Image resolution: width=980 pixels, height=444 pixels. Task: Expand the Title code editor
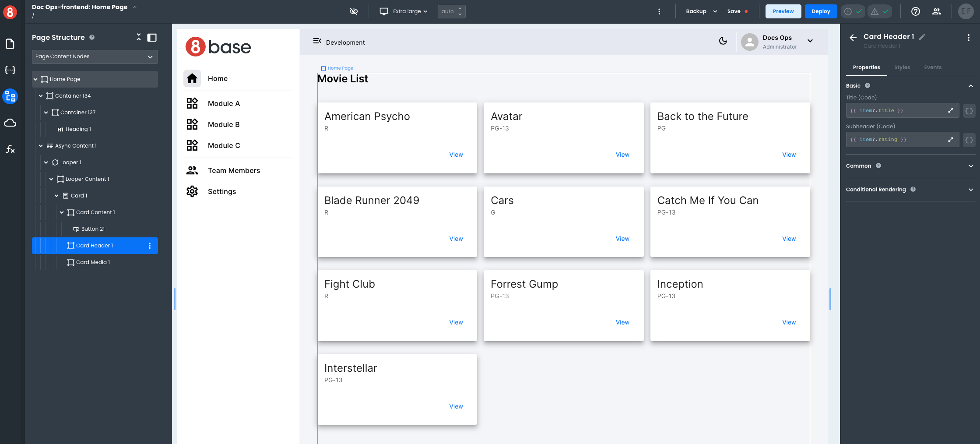click(x=950, y=111)
